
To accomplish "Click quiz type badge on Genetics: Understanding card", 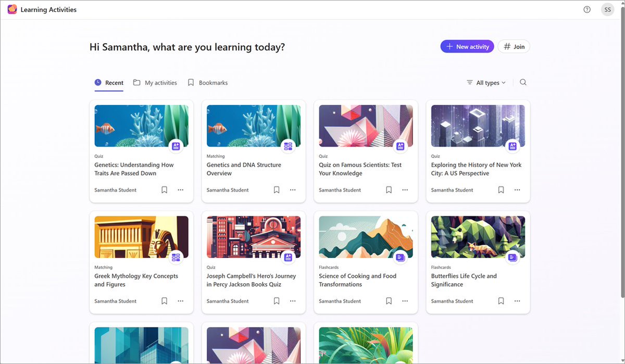I will (x=176, y=146).
